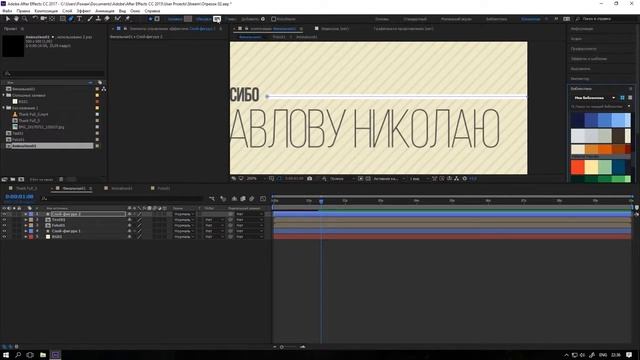Select the Clone Stamp tool
The width and height of the screenshot is (640, 360).
coord(98,19)
